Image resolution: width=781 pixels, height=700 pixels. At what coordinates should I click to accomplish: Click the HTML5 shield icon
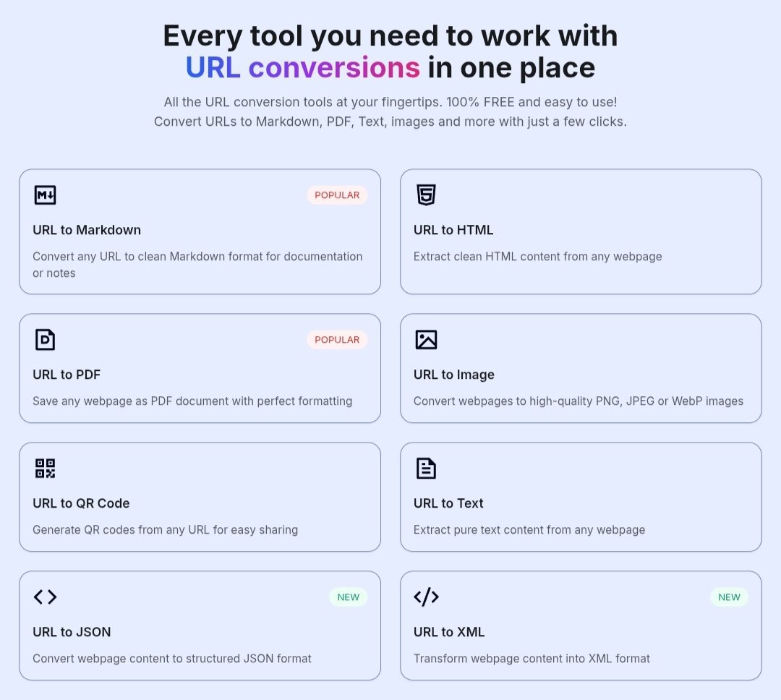tap(426, 195)
